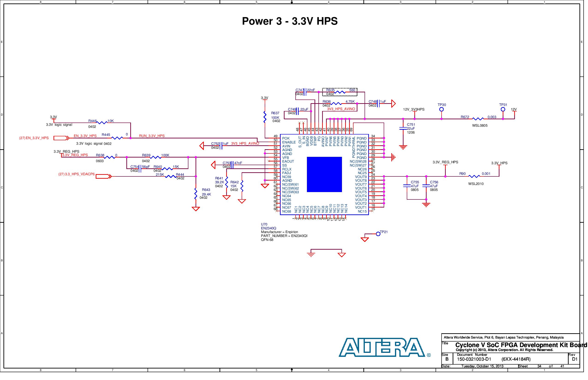The width and height of the screenshot is (588, 380).
Task: Select sense resistor R672 WSL0805
Action: click(x=478, y=118)
